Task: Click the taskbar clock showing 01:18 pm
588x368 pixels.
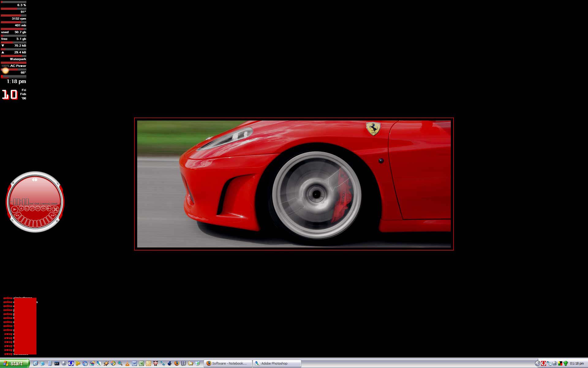Action: [577, 363]
